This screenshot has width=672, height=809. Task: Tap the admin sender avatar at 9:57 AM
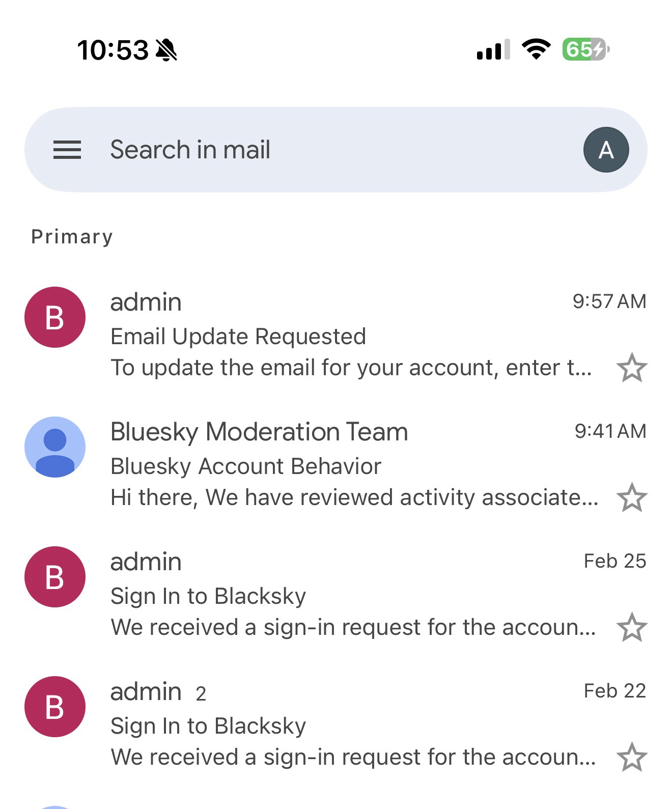(x=55, y=317)
